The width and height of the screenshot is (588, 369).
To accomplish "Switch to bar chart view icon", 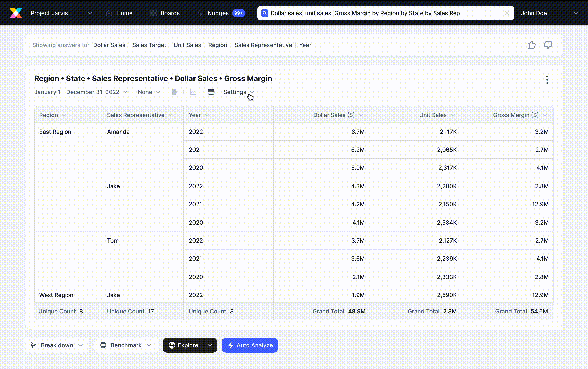I will (174, 92).
